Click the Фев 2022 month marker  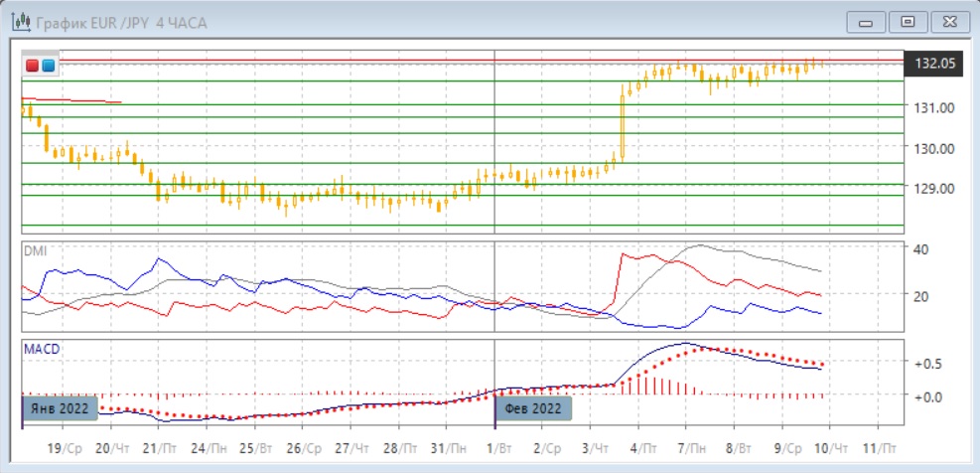point(531,408)
